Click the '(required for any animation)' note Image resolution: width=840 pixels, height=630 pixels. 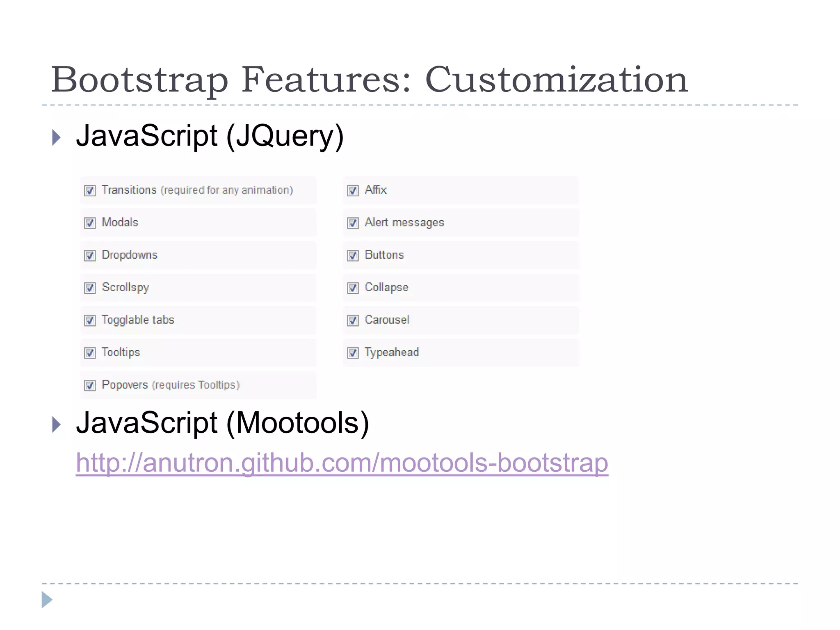point(227,190)
